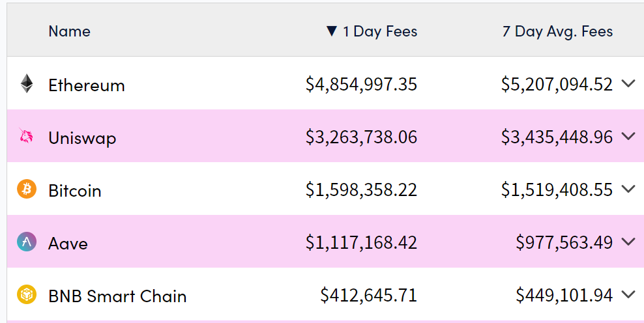The width and height of the screenshot is (644, 323).
Task: Expand the Aave row chevron
Action: point(628,242)
